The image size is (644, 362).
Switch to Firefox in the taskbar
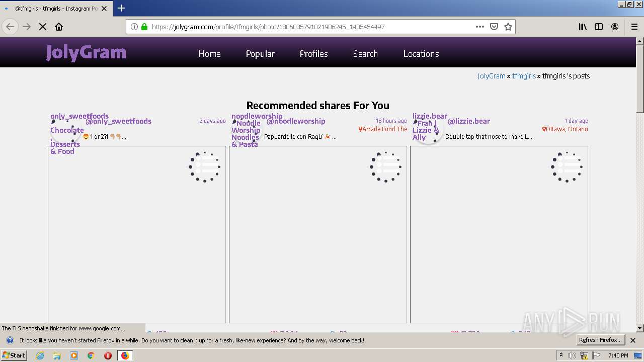tap(125, 355)
